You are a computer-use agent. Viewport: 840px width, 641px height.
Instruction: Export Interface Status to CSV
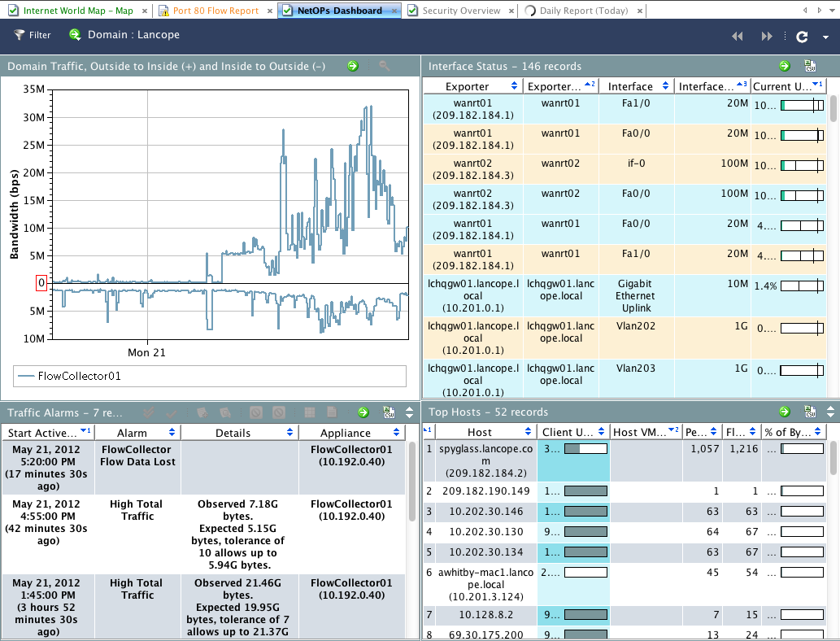[810, 66]
